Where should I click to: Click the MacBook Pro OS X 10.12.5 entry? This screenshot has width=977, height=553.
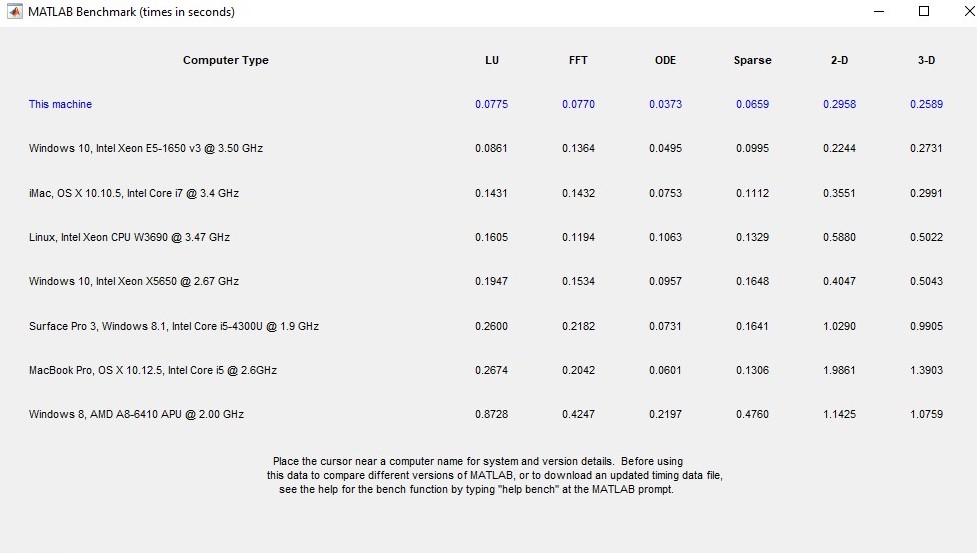(x=153, y=370)
